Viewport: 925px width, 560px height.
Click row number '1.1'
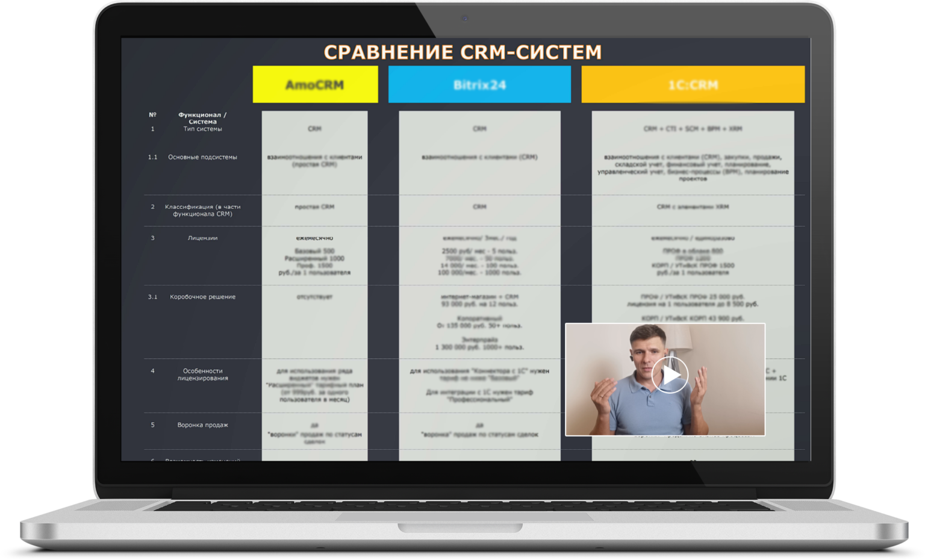pyautogui.click(x=152, y=157)
